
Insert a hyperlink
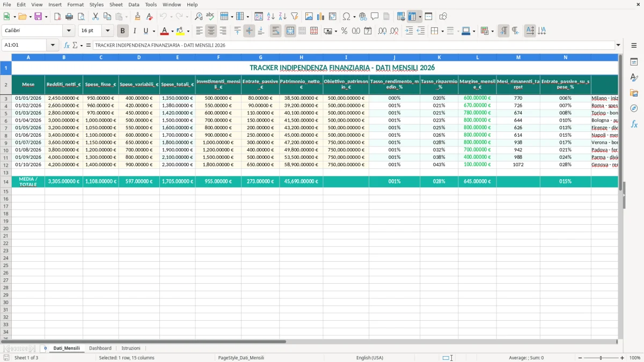point(363,17)
